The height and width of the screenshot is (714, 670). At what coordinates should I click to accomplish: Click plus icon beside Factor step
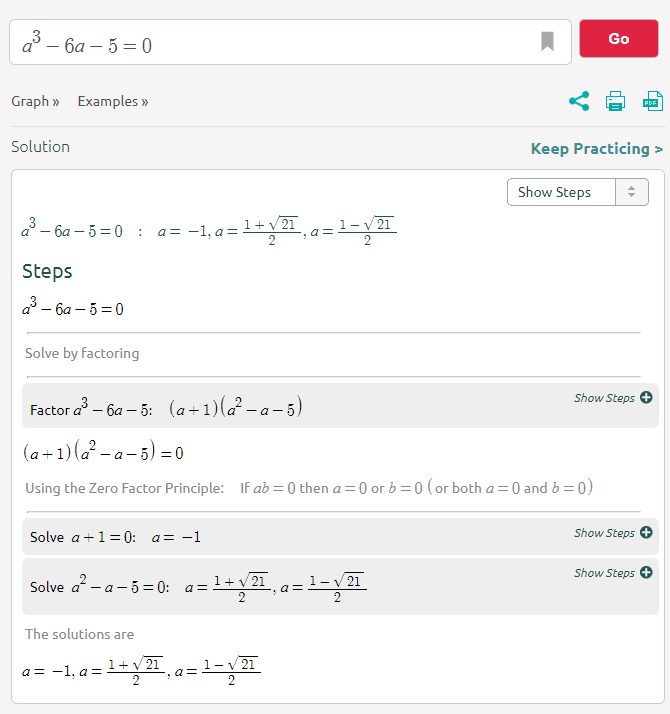[x=646, y=398]
